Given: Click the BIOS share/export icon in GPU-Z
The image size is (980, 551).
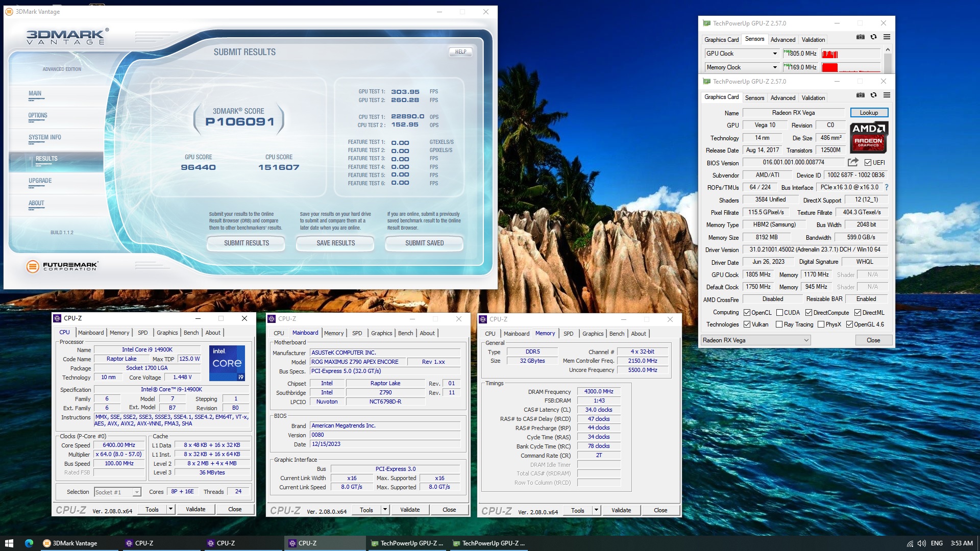Looking at the screenshot, I should coord(853,162).
